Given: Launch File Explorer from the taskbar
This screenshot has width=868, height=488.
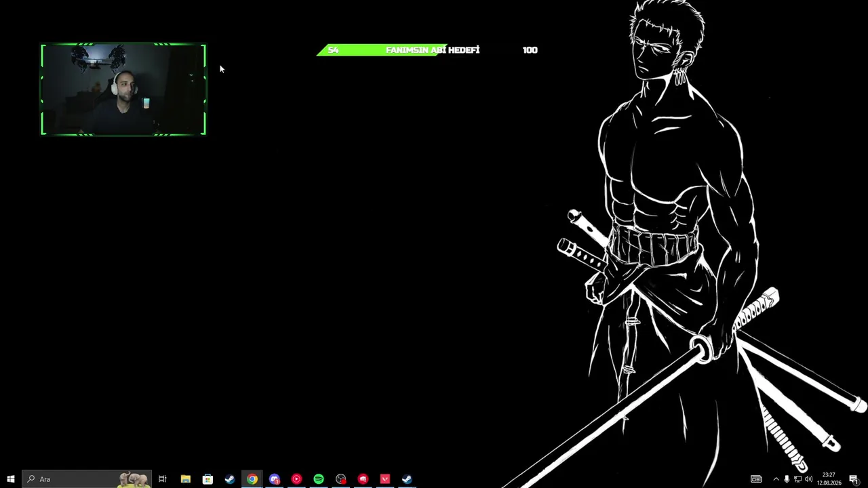Looking at the screenshot, I should tap(185, 479).
